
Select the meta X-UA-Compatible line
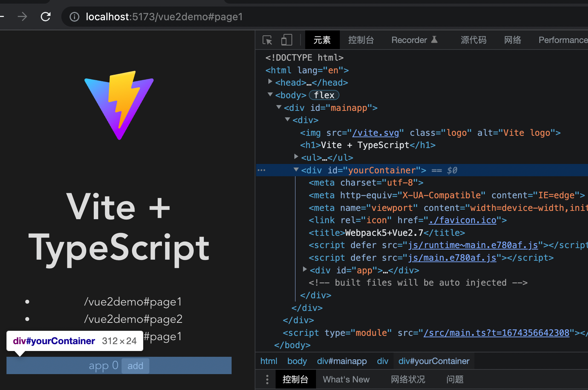447,195
